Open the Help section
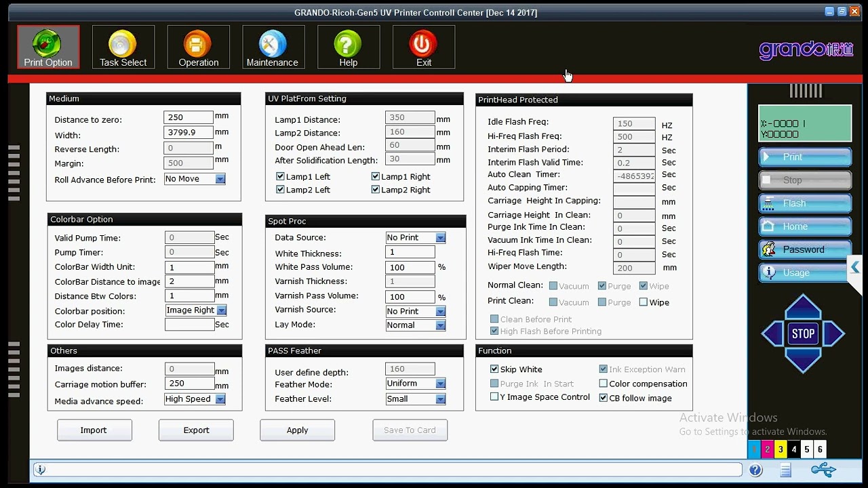Screen dimensions: 868x488 click(x=348, y=47)
